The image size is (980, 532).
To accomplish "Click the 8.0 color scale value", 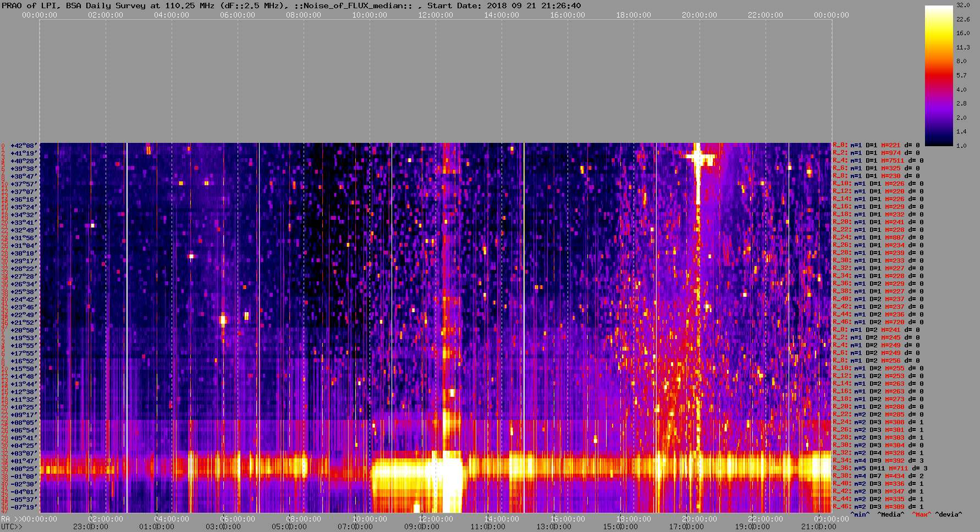I will tap(961, 61).
